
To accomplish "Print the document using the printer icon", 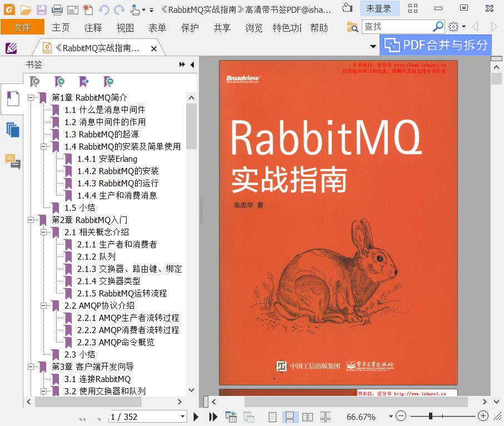I will pos(57,9).
